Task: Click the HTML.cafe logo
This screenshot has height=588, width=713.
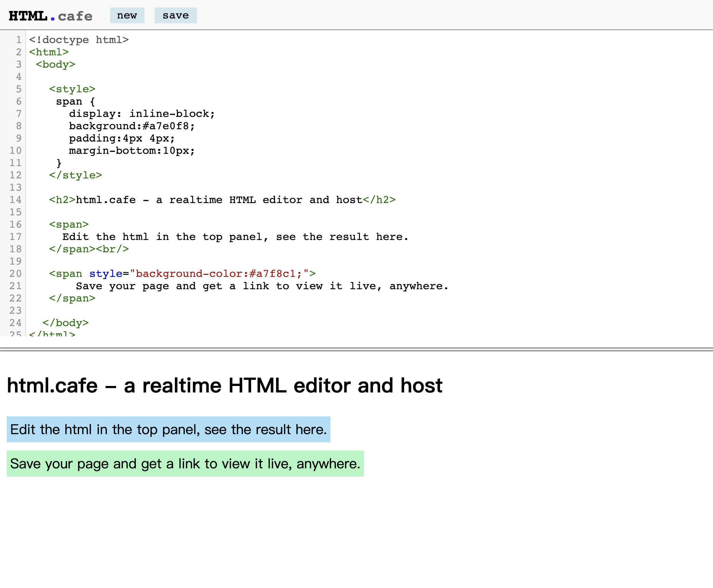Action: 50,16
